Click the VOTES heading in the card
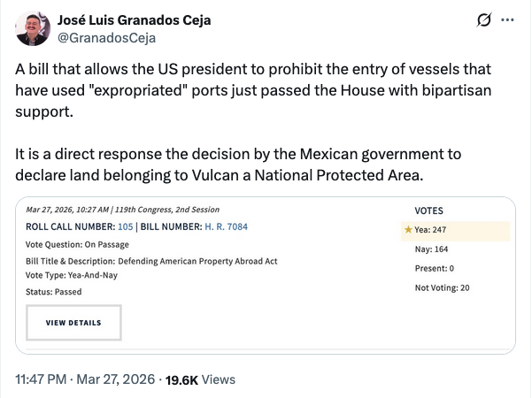The image size is (532, 398). [x=429, y=210]
